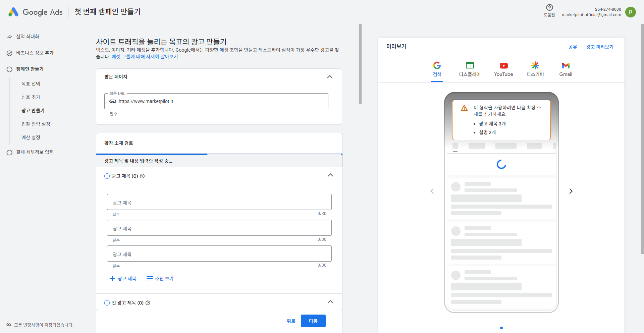Click the link icon in 최종 URL field
The width and height of the screenshot is (644, 333).
click(x=113, y=101)
